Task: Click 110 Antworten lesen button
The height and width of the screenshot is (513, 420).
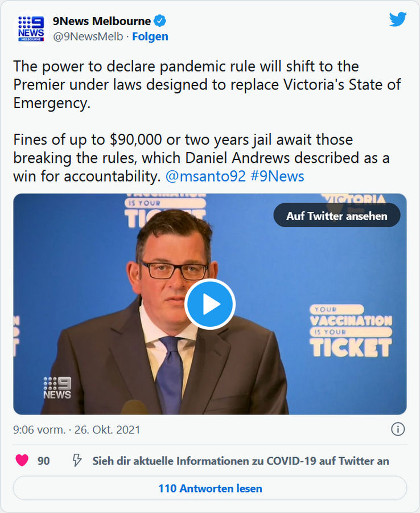Action: (210, 488)
